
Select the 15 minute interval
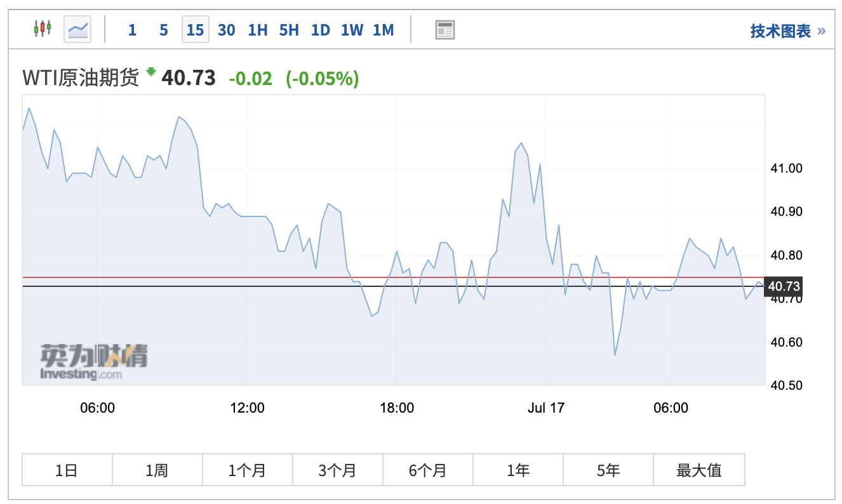pos(196,30)
